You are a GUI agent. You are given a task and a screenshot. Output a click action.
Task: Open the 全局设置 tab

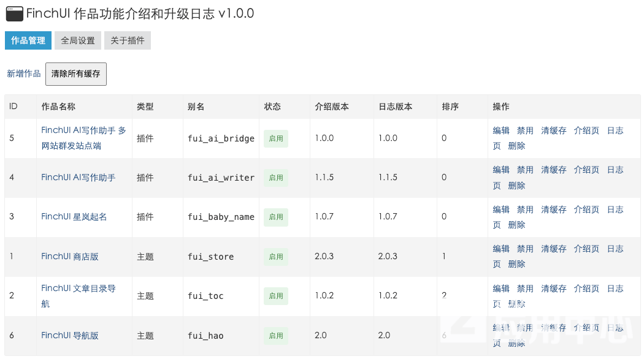[x=78, y=40]
